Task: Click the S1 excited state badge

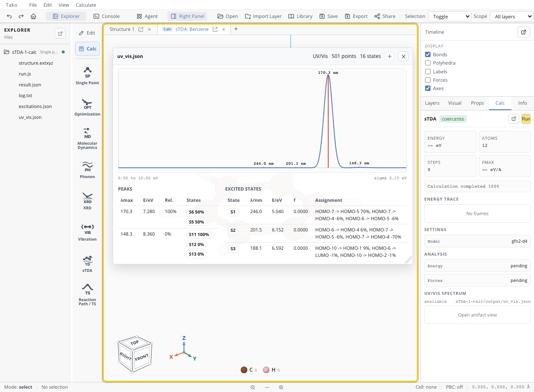Action: (x=233, y=212)
